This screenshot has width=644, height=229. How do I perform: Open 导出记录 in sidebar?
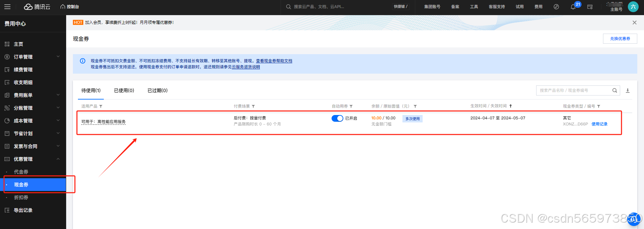[x=33, y=210]
